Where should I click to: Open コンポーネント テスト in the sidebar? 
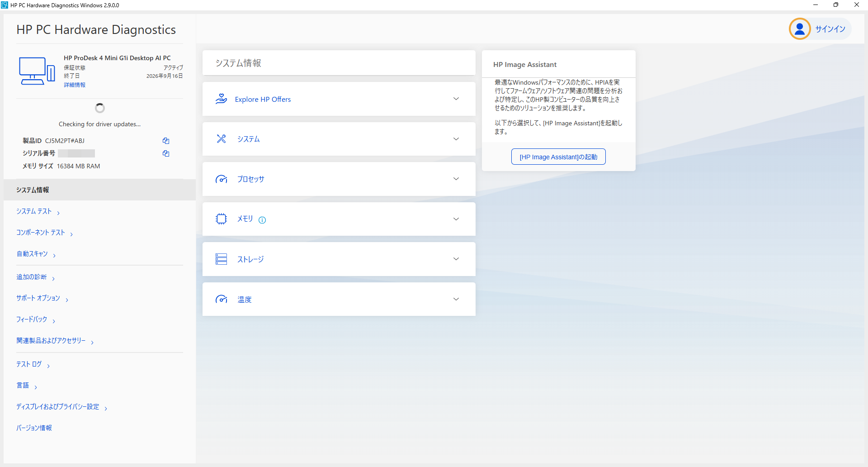point(41,233)
